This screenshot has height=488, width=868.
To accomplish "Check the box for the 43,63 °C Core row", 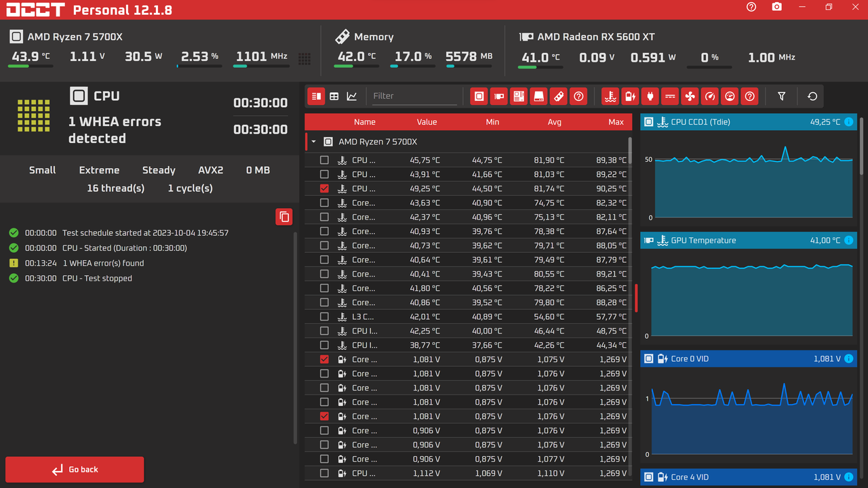I will [x=324, y=203].
